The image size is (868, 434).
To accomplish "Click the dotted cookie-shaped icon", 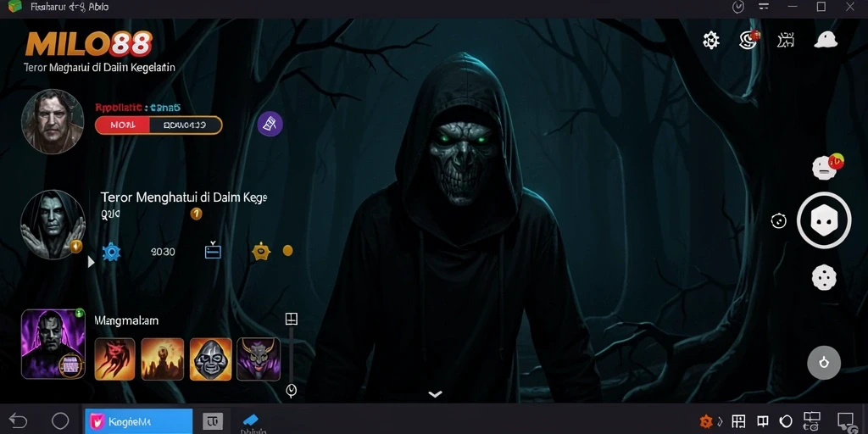I will 824,277.
